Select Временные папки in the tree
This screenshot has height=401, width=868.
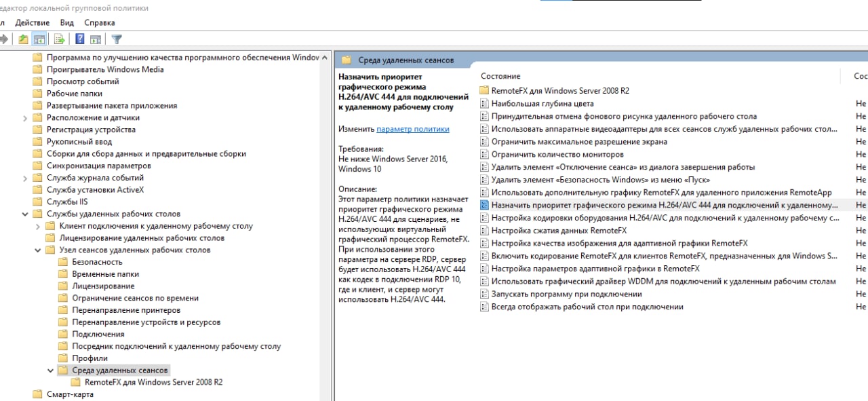pos(106,274)
